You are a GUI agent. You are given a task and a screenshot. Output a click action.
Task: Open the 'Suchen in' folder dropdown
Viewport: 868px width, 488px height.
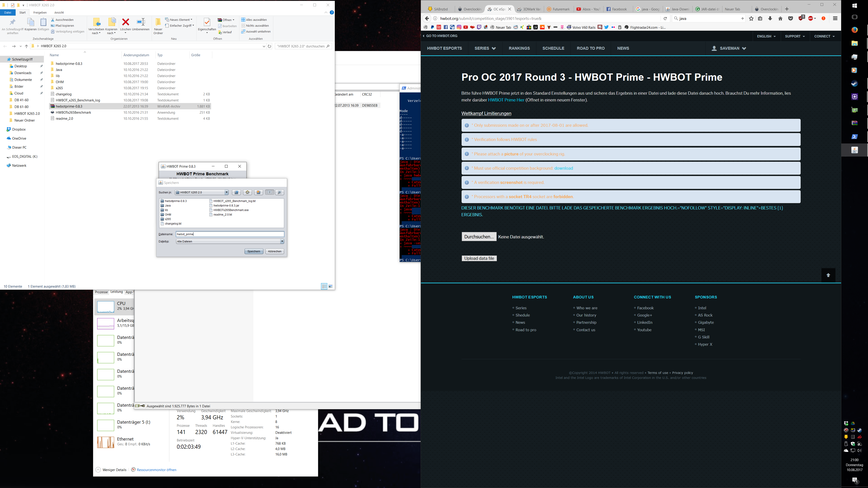226,192
